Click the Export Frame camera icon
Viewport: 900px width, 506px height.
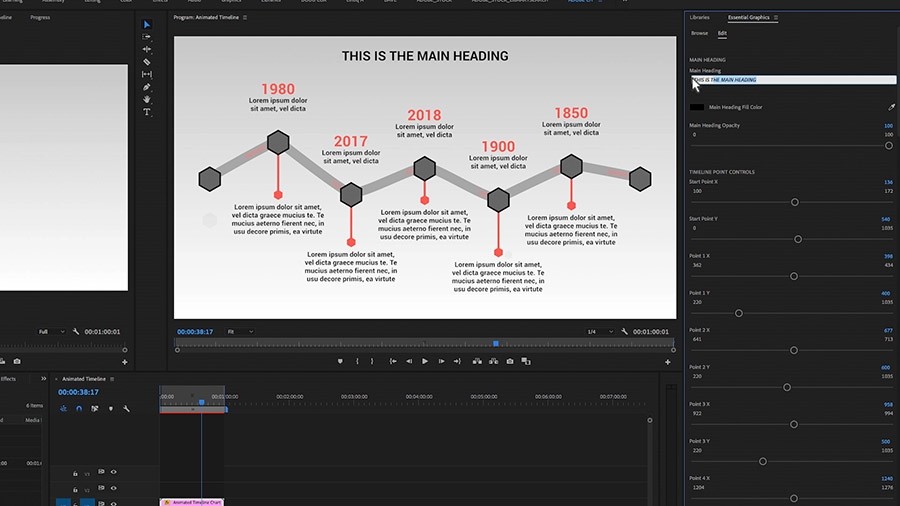tap(510, 361)
